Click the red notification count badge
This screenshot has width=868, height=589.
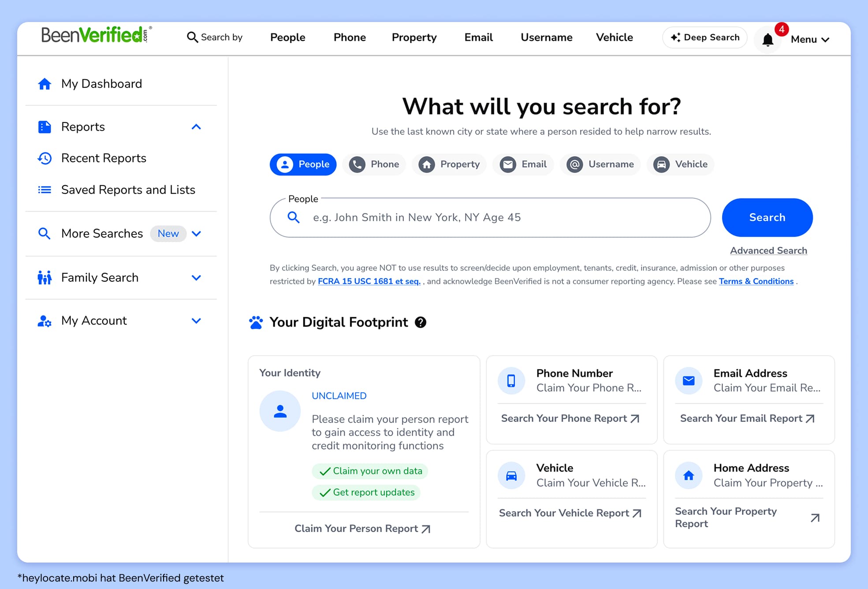(782, 30)
